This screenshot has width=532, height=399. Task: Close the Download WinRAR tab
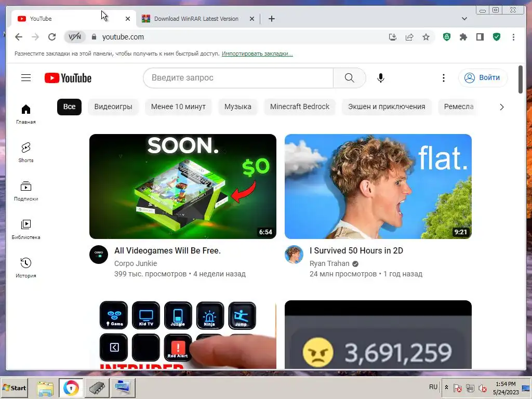(x=252, y=19)
